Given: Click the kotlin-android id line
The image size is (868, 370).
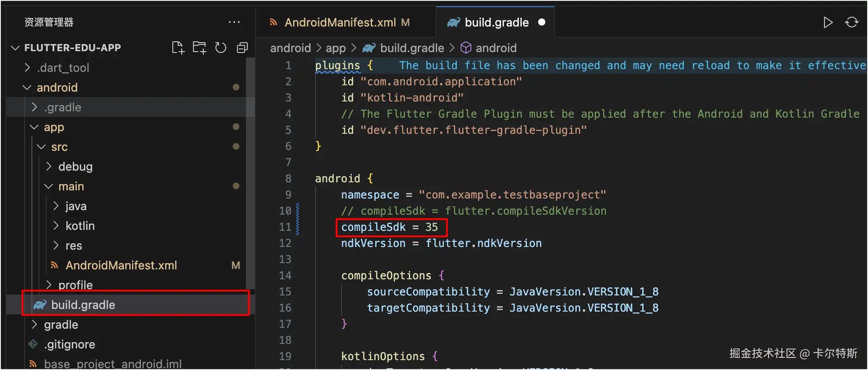Looking at the screenshot, I should [402, 97].
